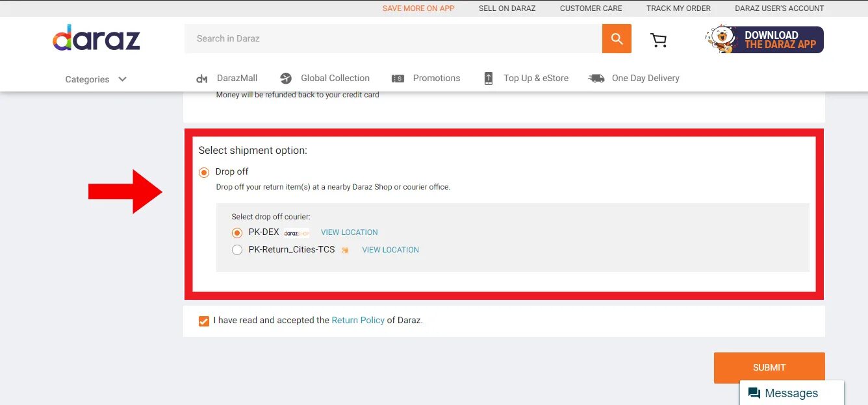Toggle the Return Policy acceptance checkbox

point(204,321)
